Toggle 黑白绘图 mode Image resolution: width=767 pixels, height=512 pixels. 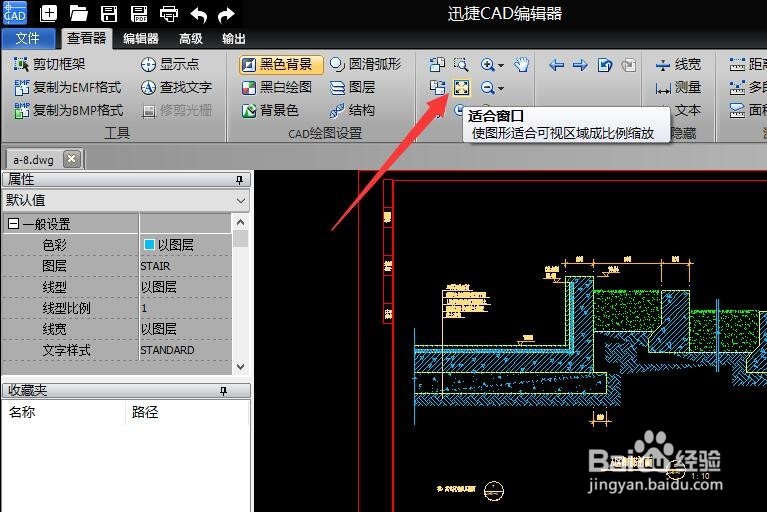click(x=277, y=88)
